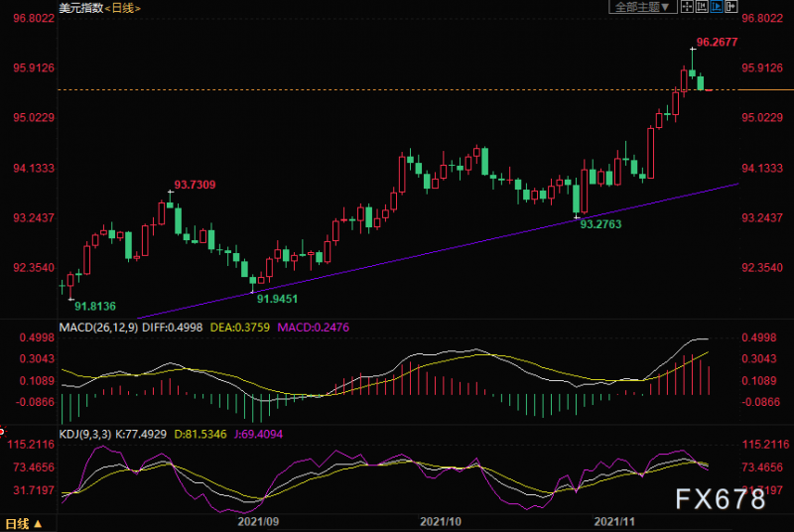
Task: Select the 93.7309 peak price label
Action: click(x=195, y=185)
